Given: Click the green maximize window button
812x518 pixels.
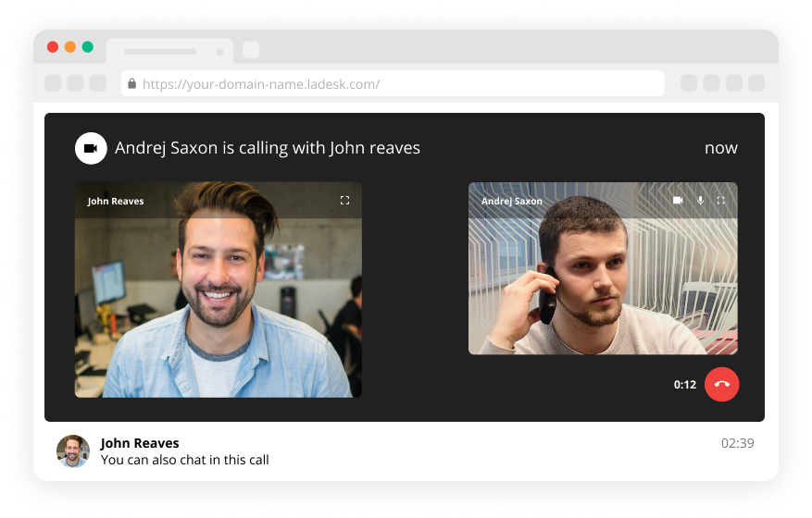Looking at the screenshot, I should pyautogui.click(x=88, y=47).
